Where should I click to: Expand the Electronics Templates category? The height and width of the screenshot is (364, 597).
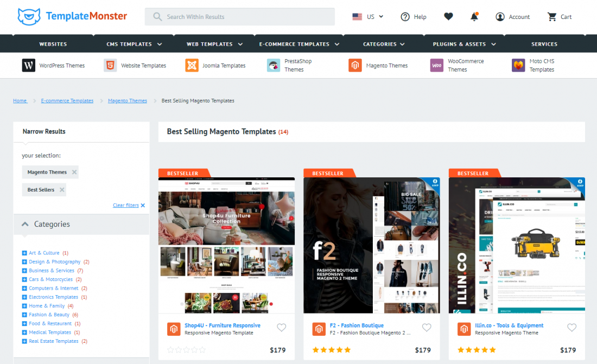coord(24,297)
